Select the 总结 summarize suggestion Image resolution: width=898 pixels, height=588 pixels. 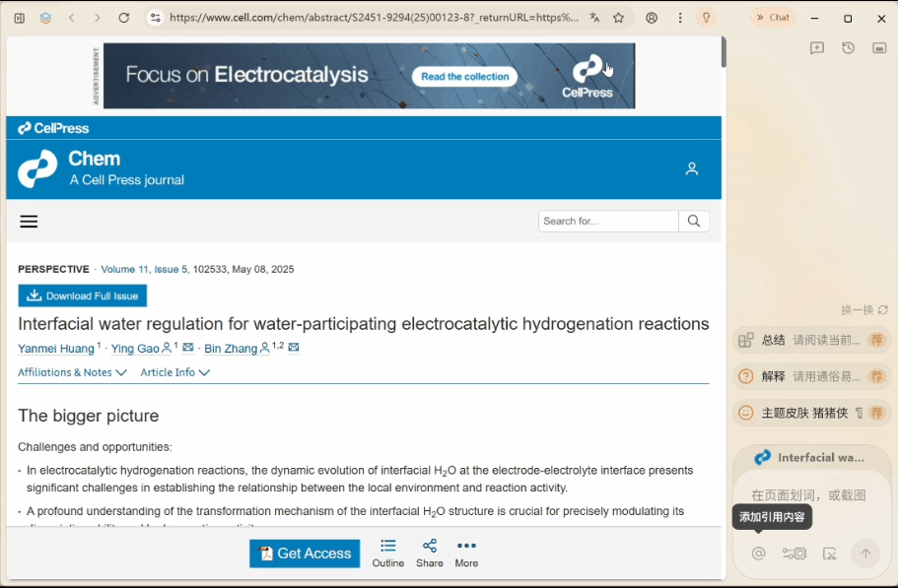click(x=811, y=341)
